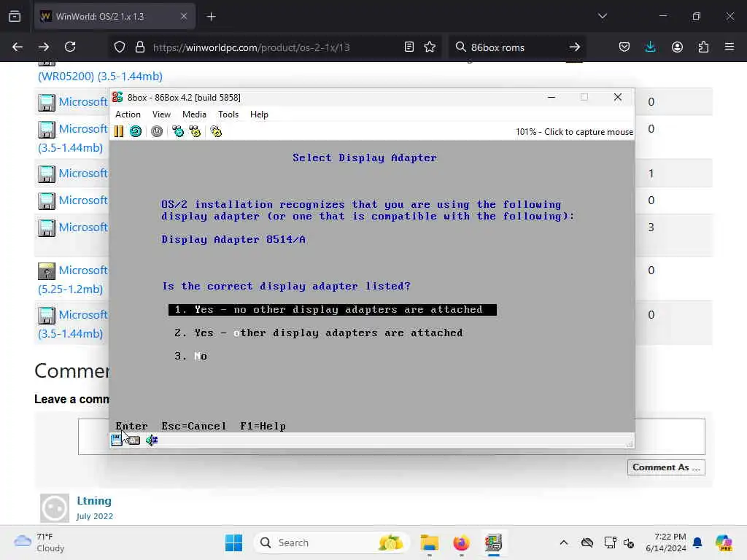This screenshot has height=560, width=747.
Task: Click the teal hard reset icon
Action: coord(136,131)
